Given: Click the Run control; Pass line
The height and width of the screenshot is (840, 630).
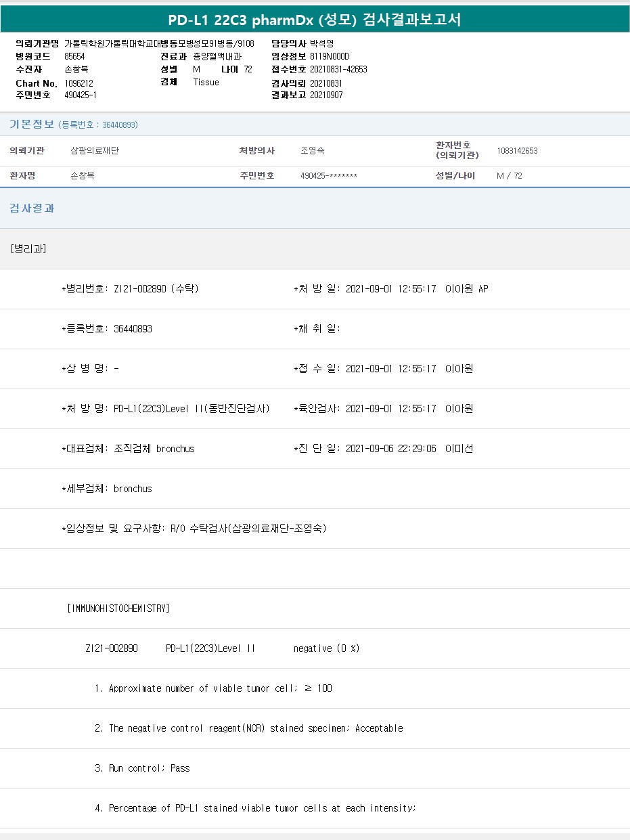Looking at the screenshot, I should tap(149, 768).
